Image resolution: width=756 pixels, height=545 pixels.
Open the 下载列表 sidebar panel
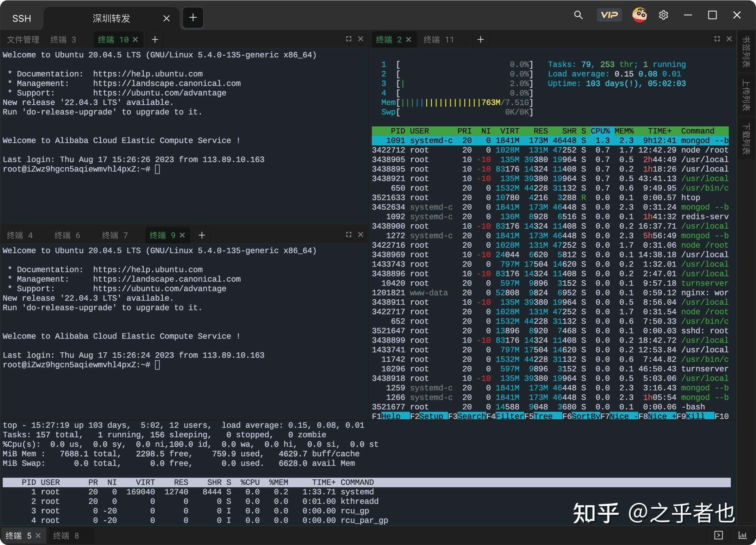746,139
